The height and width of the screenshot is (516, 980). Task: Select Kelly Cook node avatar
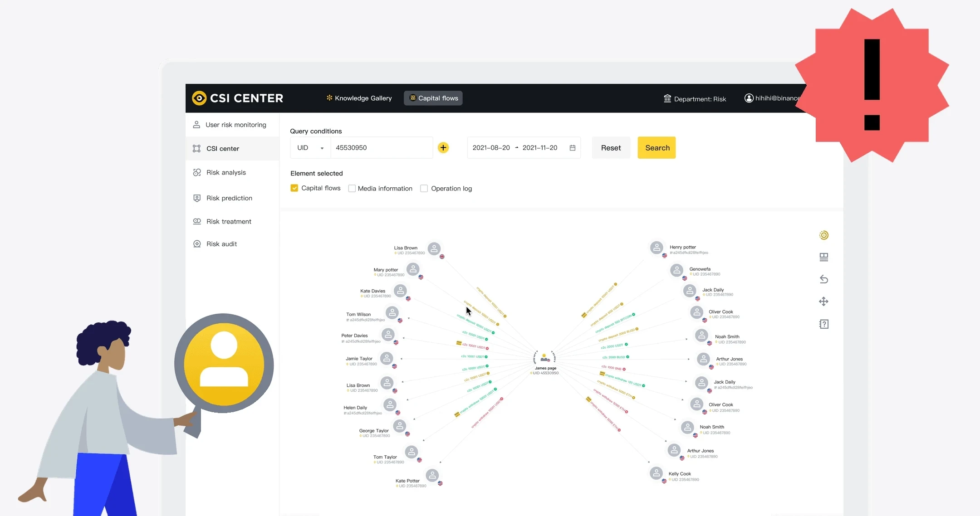coord(656,473)
